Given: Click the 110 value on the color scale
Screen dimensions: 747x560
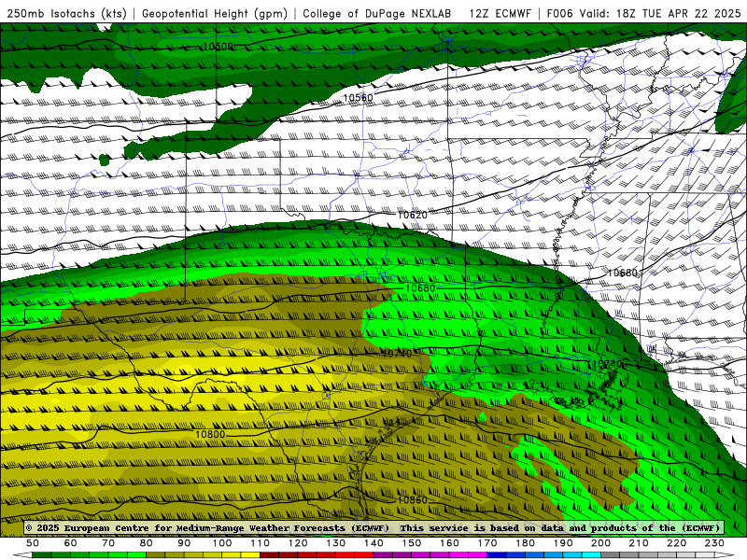Looking at the screenshot, I should 261,543.
